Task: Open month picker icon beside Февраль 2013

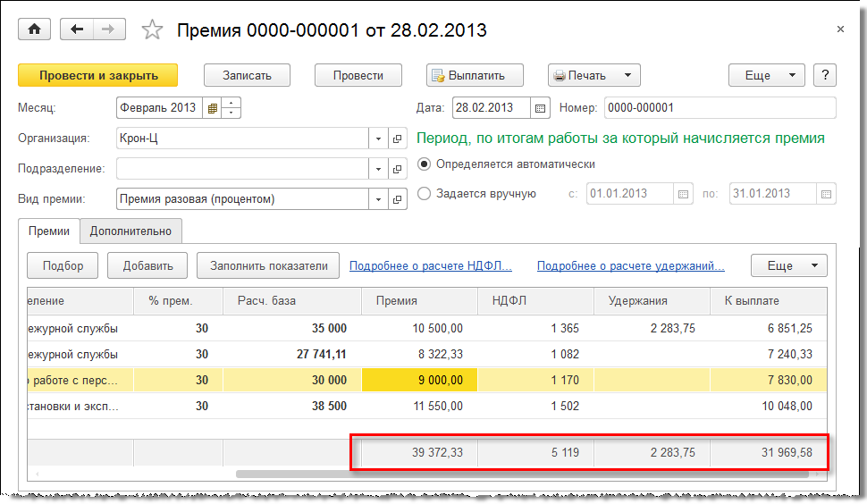Action: coord(213,108)
